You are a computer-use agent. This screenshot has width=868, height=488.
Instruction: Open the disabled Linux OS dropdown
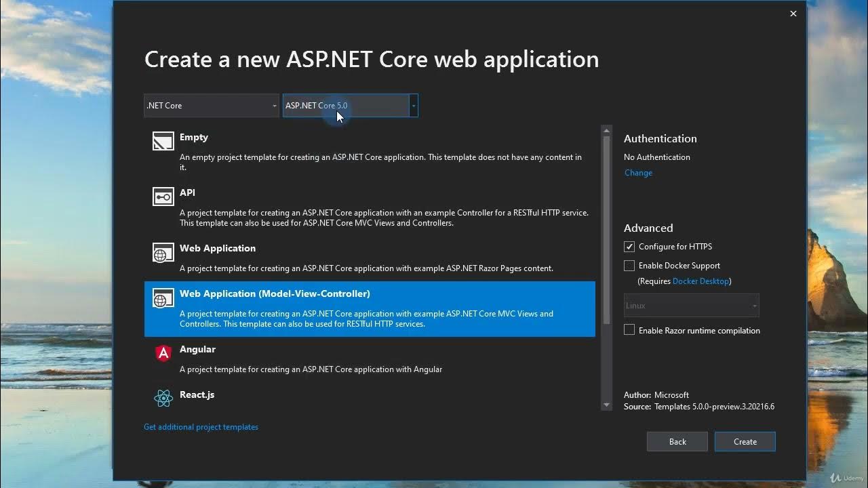(x=691, y=306)
